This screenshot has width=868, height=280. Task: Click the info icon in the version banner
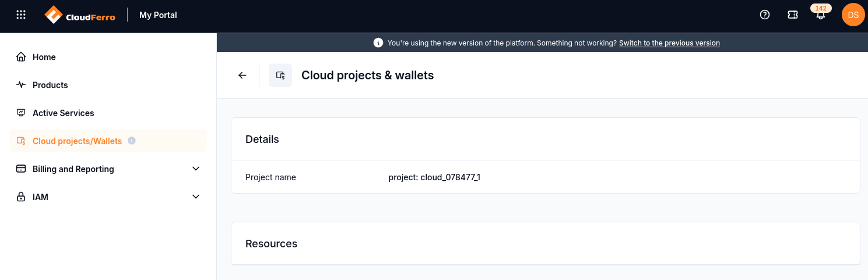click(378, 43)
